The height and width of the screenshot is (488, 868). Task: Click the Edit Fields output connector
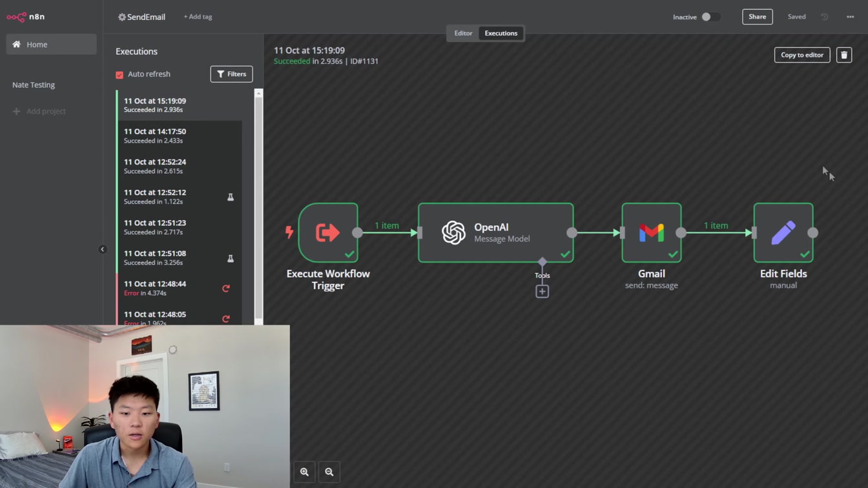[x=813, y=232]
